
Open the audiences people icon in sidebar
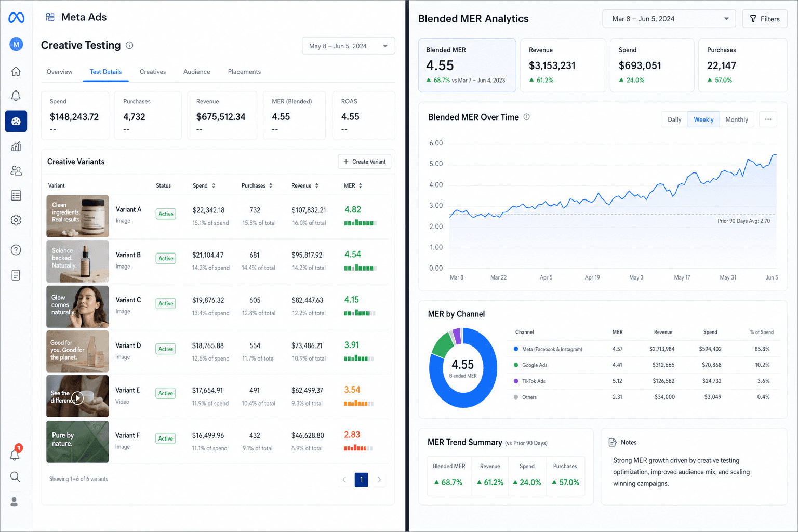coord(16,170)
